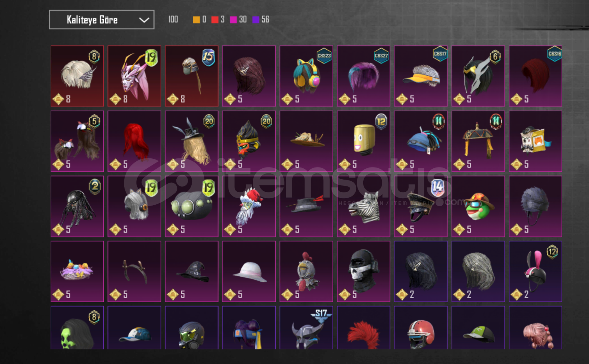
Task: Click the yellow visor cap labeled C6S17
Action: [421, 76]
